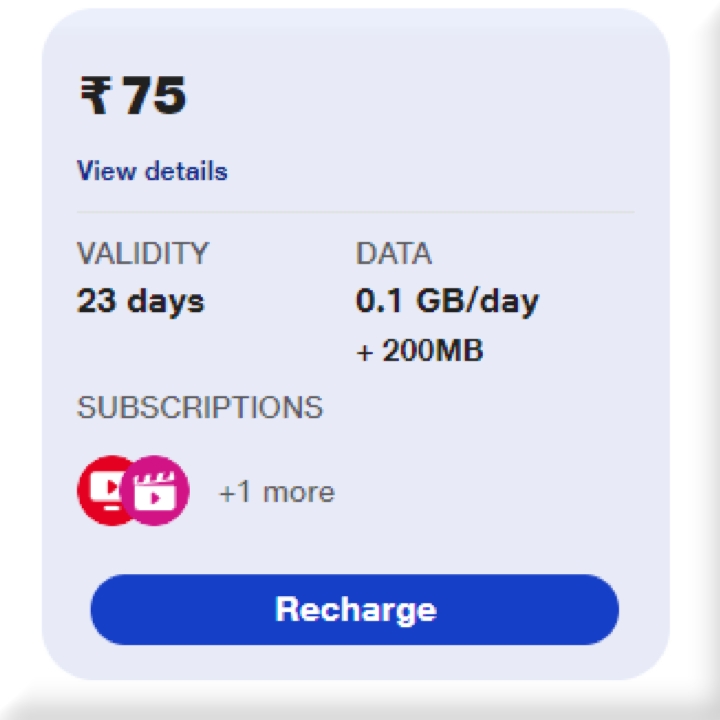Select the '0.1 GB/day' data value
Image resolution: width=720 pixels, height=720 pixels.
coord(447,301)
